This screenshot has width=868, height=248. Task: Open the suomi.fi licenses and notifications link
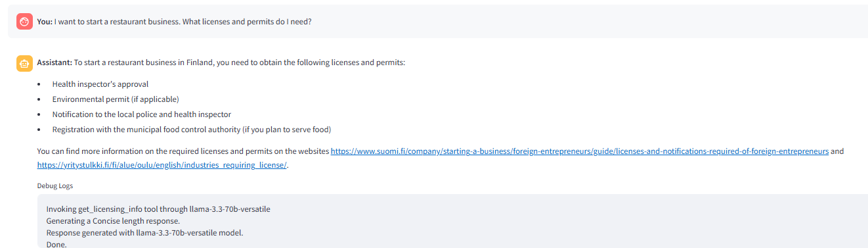point(579,151)
